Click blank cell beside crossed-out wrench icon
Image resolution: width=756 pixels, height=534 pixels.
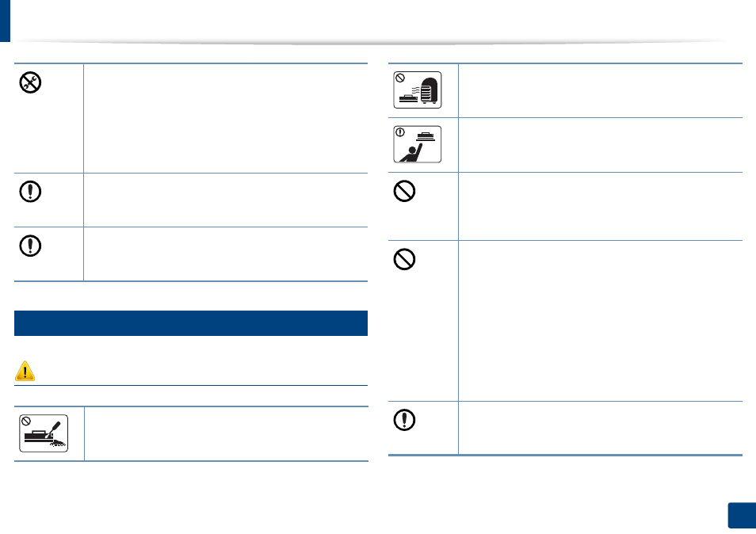pyautogui.click(x=226, y=118)
